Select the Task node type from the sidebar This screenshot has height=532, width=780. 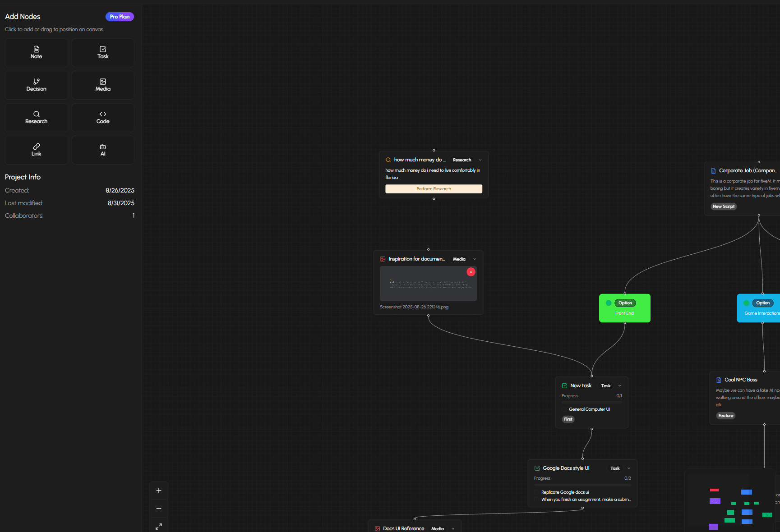[x=103, y=52]
